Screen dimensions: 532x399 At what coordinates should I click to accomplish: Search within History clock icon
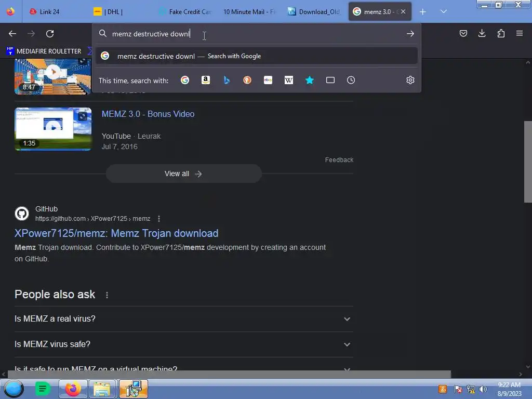click(351, 80)
